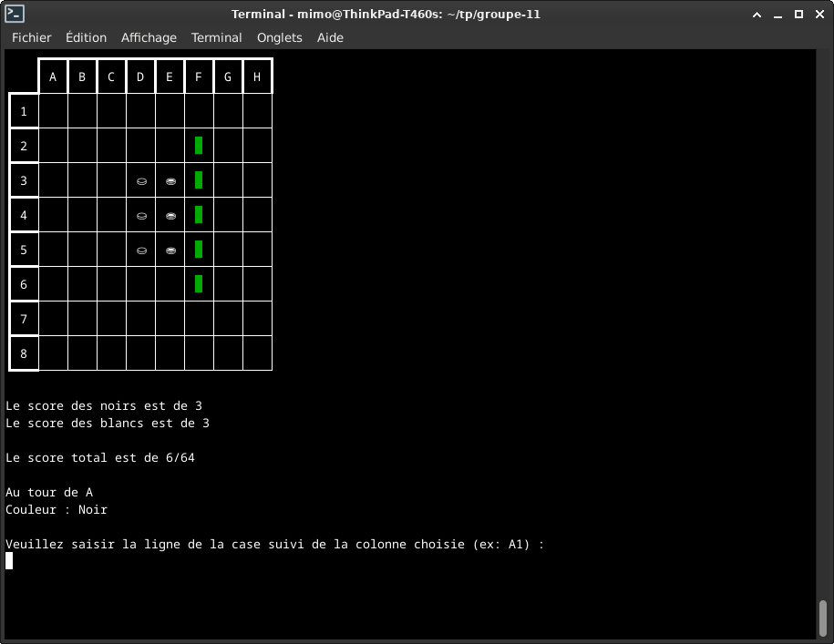Select the green move marker in F6
This screenshot has height=644, width=834.
(x=199, y=284)
